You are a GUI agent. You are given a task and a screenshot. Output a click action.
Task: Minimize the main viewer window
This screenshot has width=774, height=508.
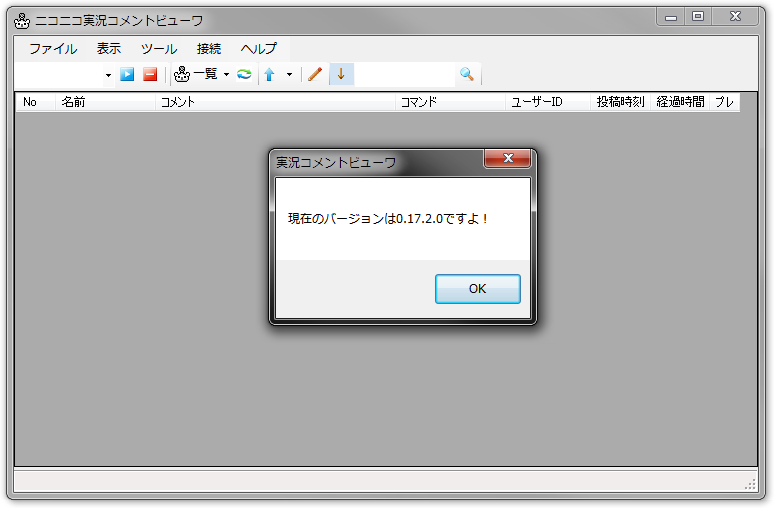point(670,17)
